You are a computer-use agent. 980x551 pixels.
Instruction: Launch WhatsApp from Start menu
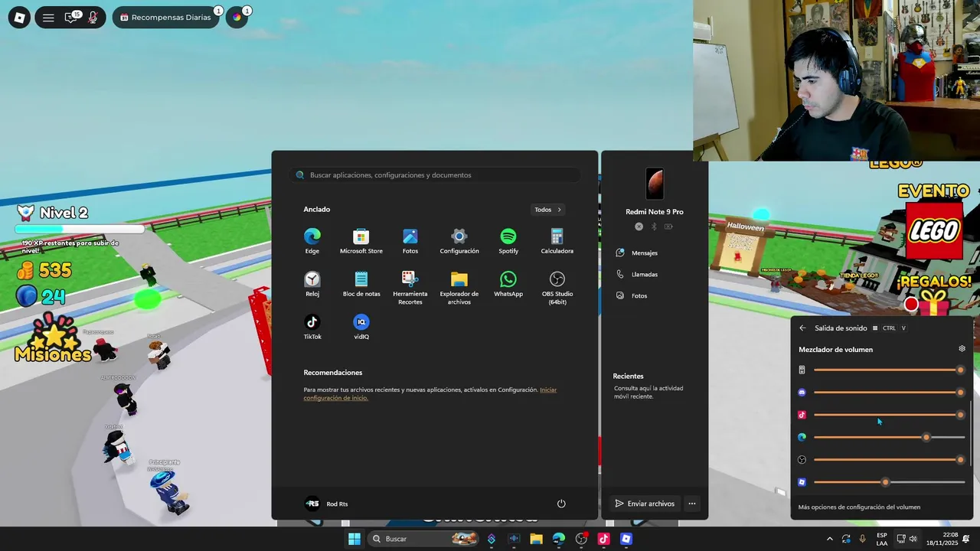tap(508, 283)
